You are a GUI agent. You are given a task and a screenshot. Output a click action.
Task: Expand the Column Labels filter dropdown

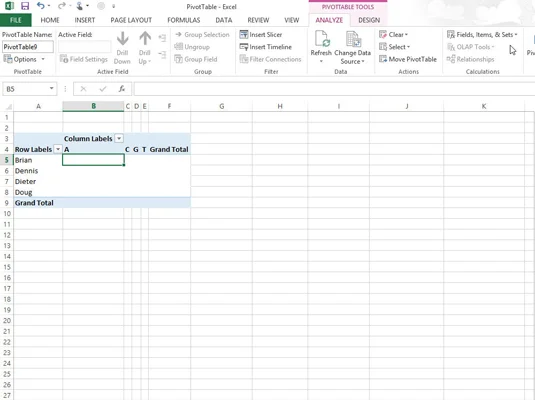click(x=119, y=139)
